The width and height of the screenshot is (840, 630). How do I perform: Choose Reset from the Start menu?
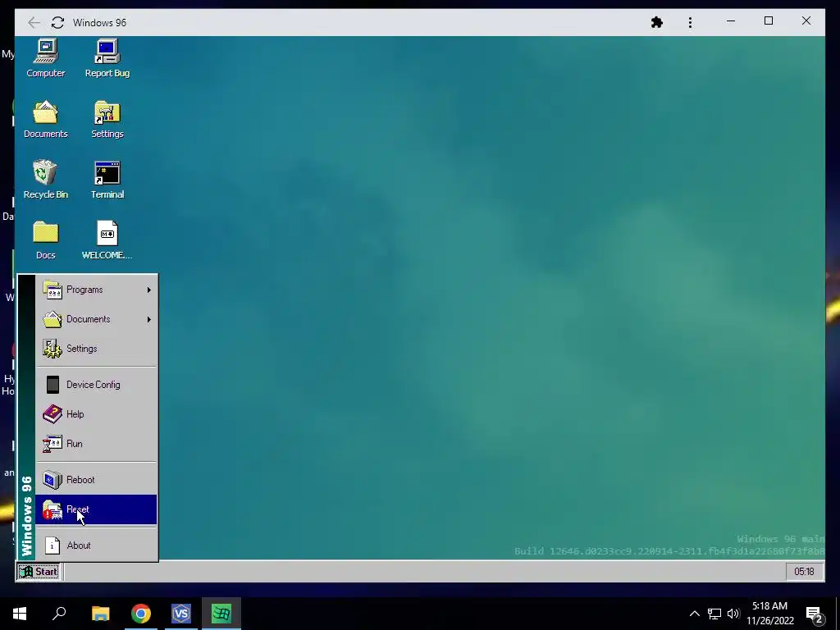click(x=97, y=509)
